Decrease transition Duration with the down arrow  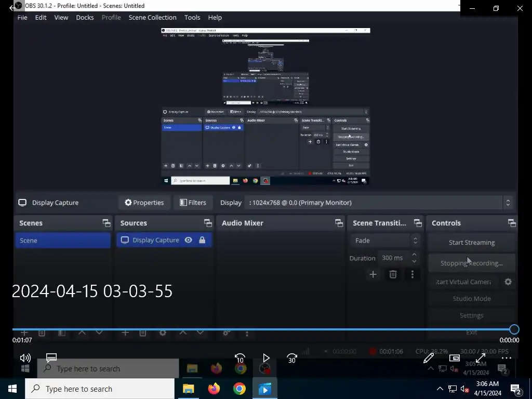[x=414, y=261]
